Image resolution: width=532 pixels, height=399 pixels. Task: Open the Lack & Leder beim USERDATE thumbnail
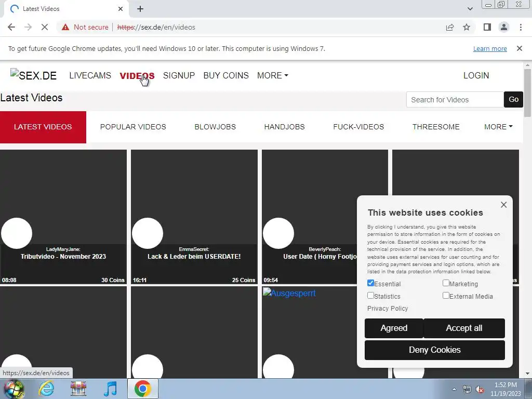coord(194,217)
